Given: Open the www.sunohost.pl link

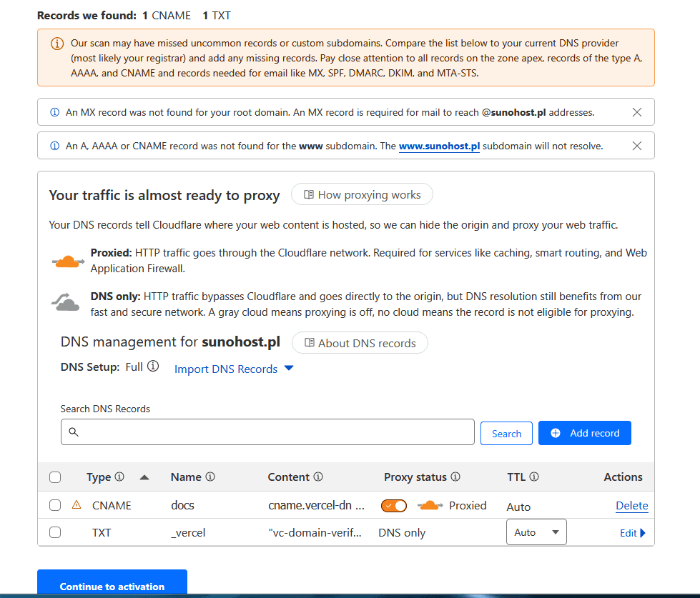Looking at the screenshot, I should (439, 146).
